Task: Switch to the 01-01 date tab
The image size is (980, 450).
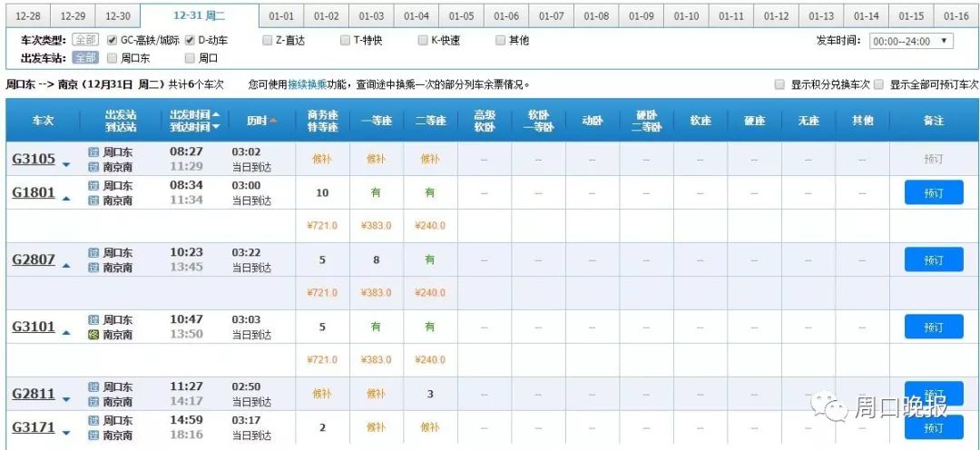Action: (281, 16)
